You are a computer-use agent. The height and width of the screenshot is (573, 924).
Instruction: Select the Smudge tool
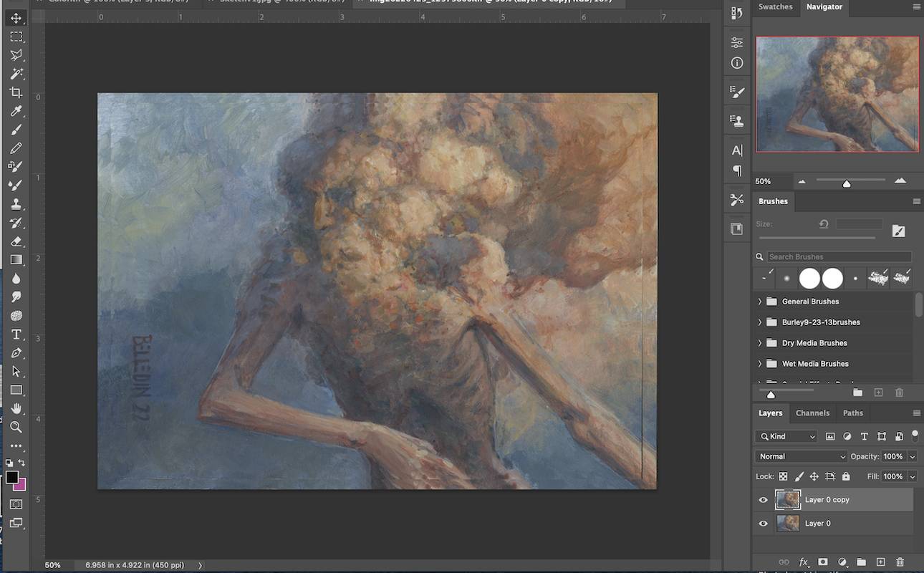point(16,297)
